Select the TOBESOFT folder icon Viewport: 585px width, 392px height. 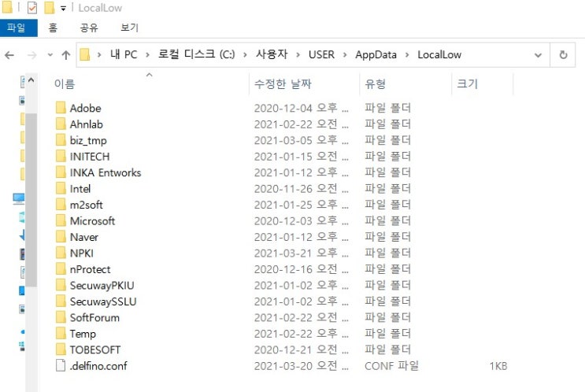tap(61, 349)
